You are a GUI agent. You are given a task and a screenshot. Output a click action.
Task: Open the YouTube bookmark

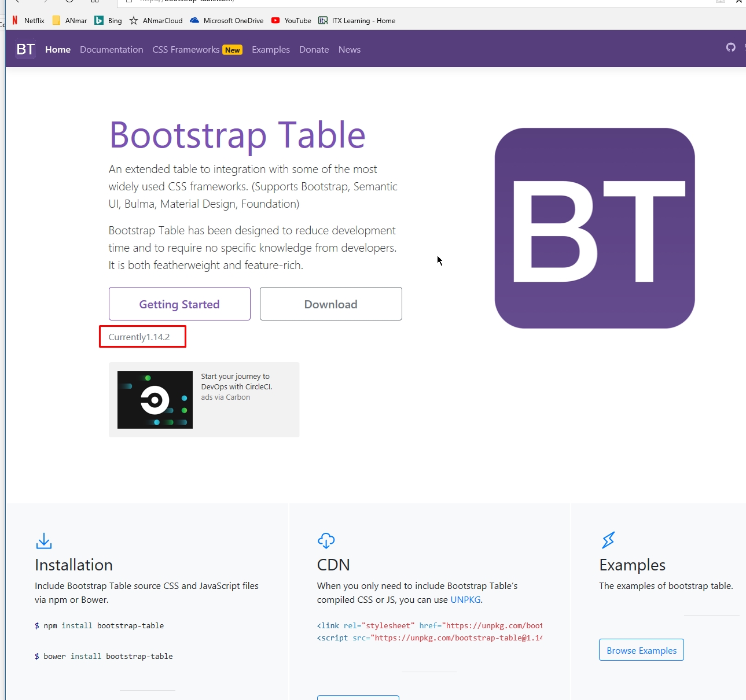tap(291, 21)
